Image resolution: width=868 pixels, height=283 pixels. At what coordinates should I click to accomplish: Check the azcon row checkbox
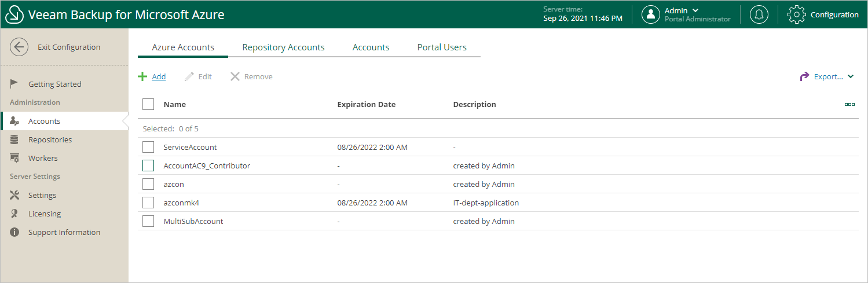[148, 184]
